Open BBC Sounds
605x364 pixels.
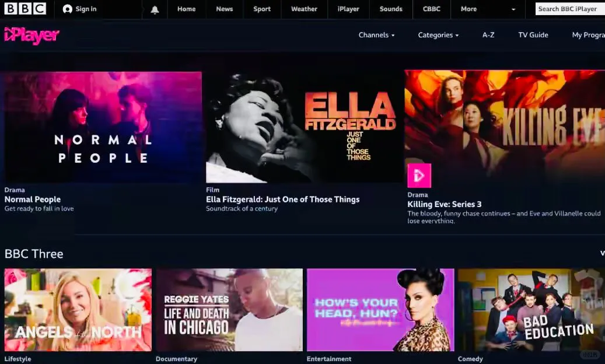(x=391, y=9)
